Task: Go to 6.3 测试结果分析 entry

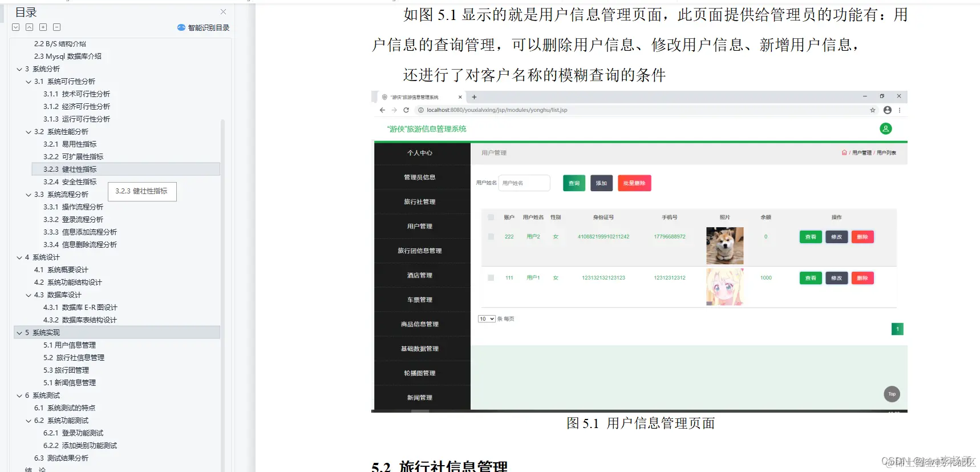Action: tap(61, 458)
